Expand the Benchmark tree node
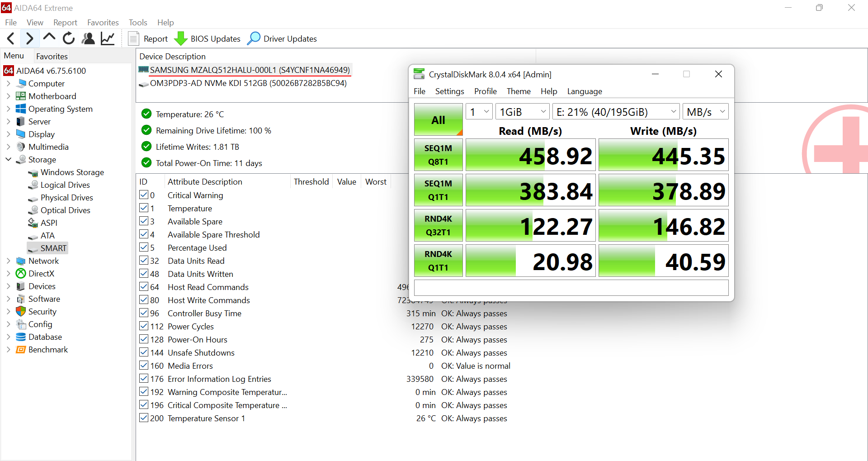 pyautogui.click(x=8, y=349)
